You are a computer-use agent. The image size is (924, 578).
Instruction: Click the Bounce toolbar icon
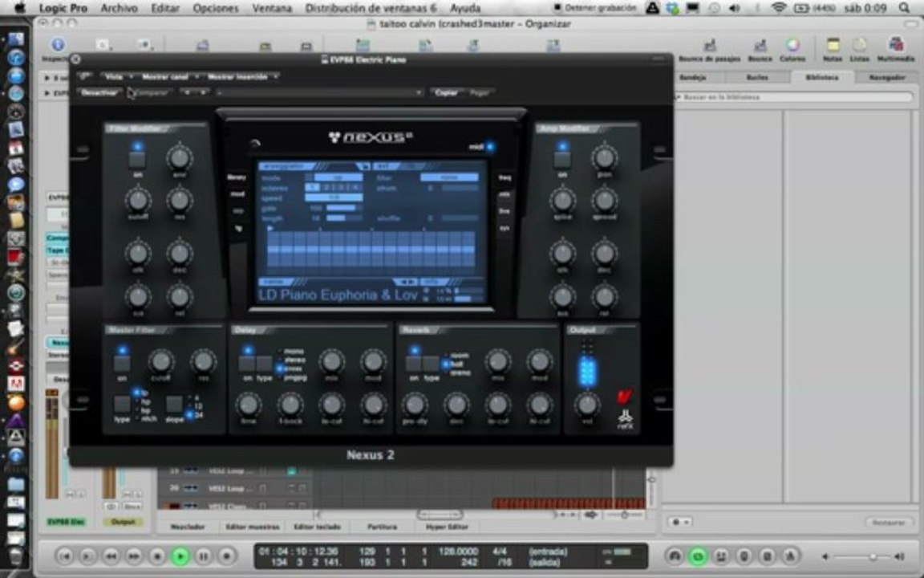tap(760, 46)
